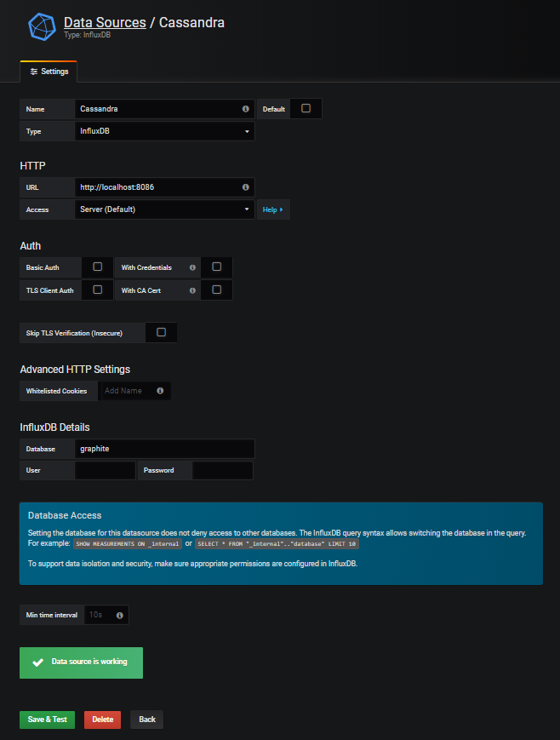Check the TLS Client Auth box

98,290
